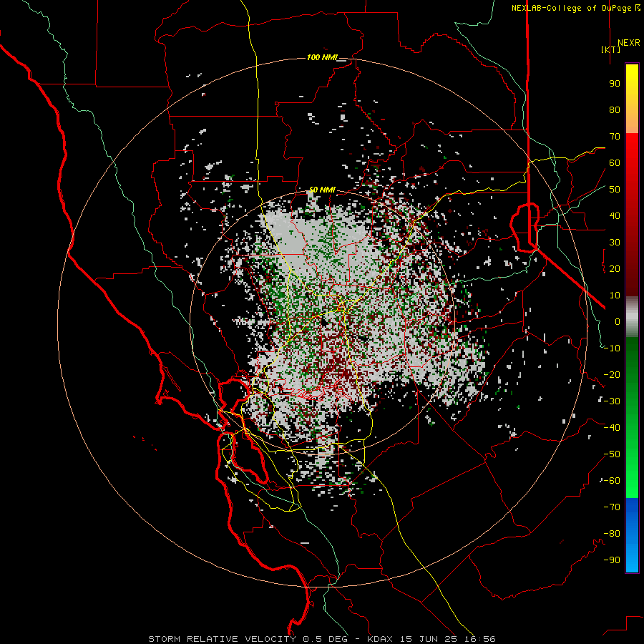Select the 50 value on velocity scale
This screenshot has width=644, height=644.
[x=615, y=190]
